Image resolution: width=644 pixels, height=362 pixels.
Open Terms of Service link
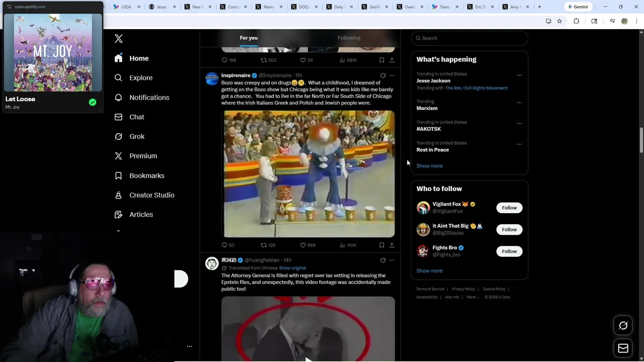tap(430, 289)
